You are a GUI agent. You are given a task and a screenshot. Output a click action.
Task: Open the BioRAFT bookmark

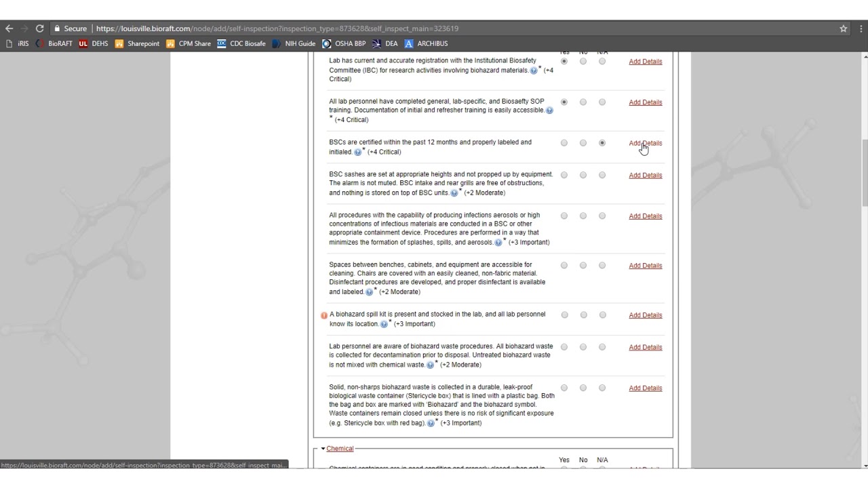click(x=54, y=43)
